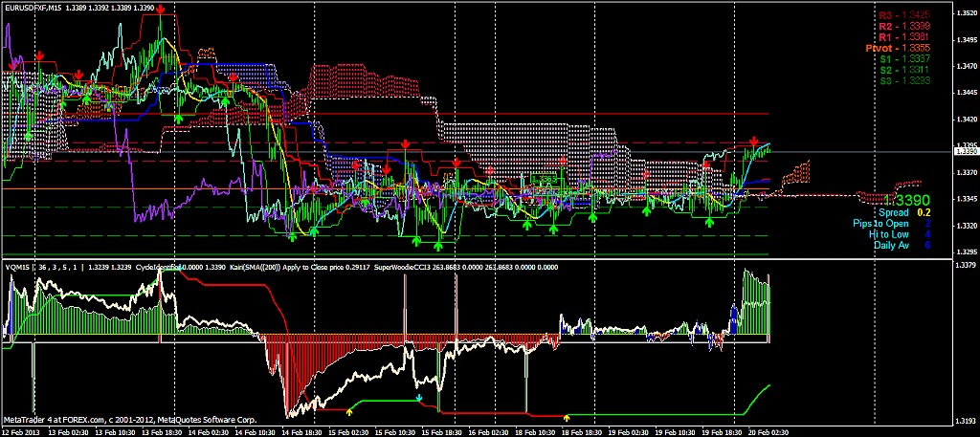Click the Kain(SMA((200)) indicator label

pyautogui.click(x=256, y=267)
